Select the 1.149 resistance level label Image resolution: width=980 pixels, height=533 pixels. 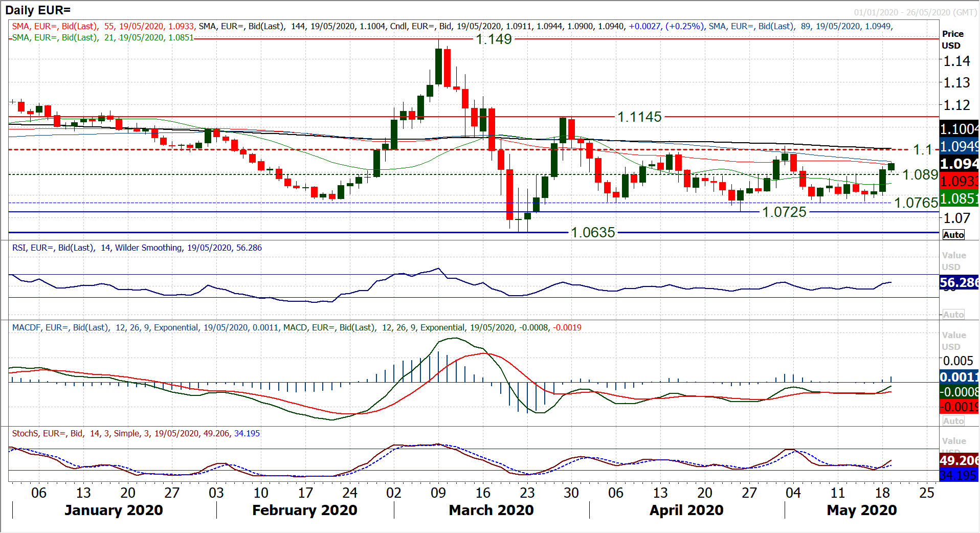pyautogui.click(x=494, y=39)
